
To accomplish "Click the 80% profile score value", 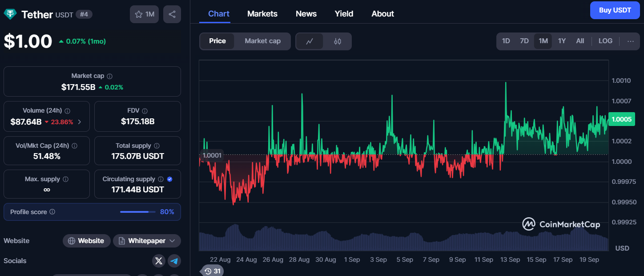I will [167, 212].
